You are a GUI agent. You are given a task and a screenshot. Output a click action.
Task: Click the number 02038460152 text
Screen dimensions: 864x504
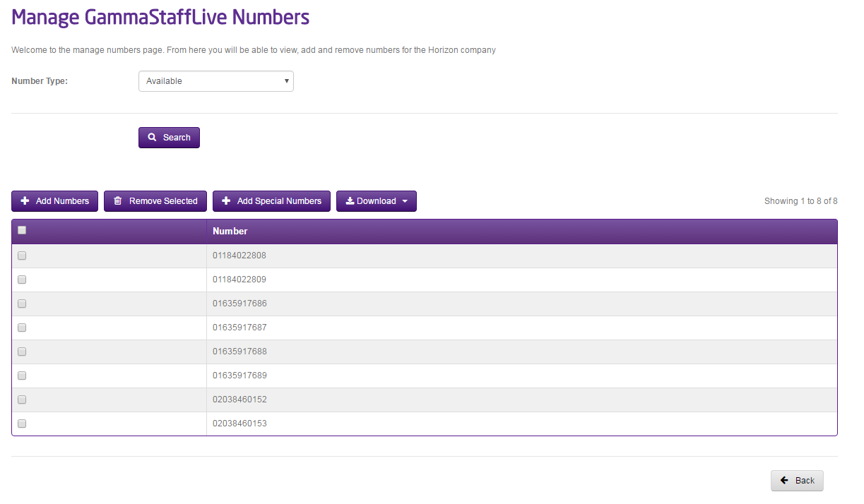239,400
